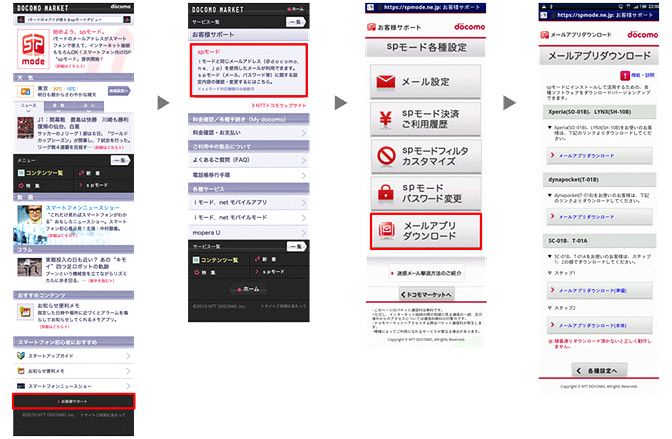The width and height of the screenshot is (672, 439).
Task: Tap 新着 in support screen bottom menu
Action: [x=265, y=259]
